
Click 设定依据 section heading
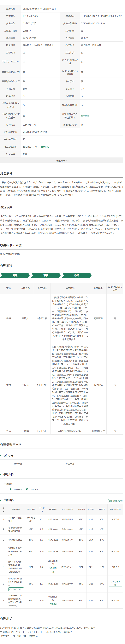click(x=6, y=207)
